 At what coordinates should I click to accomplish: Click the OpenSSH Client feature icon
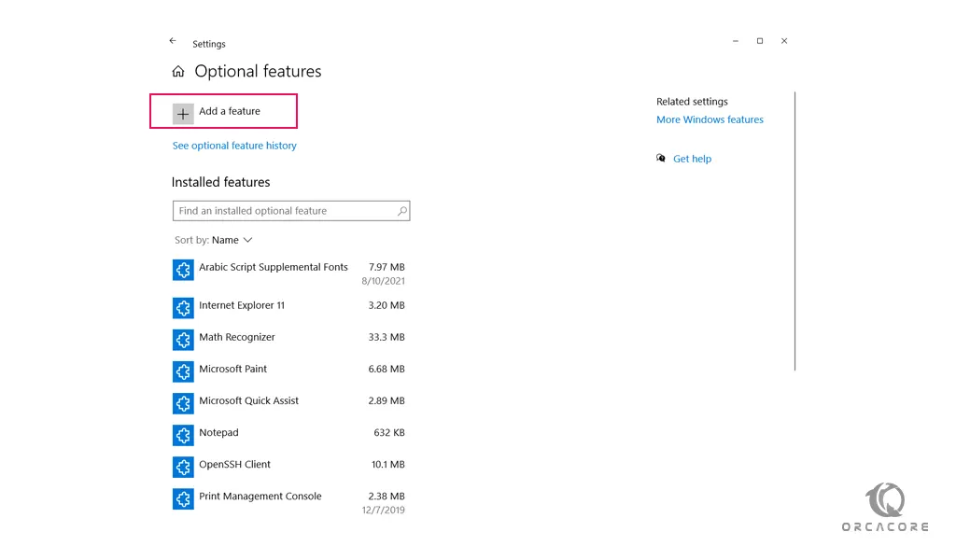pyautogui.click(x=183, y=466)
